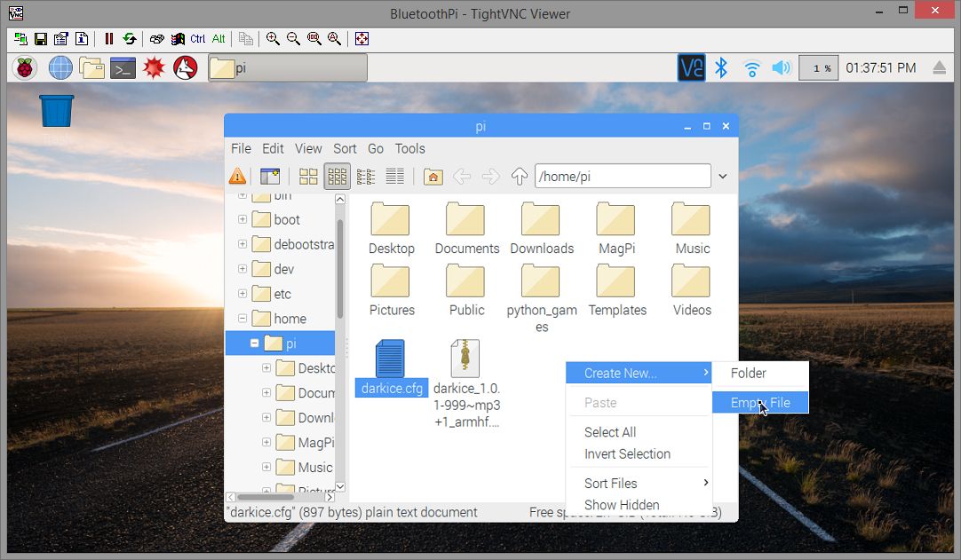This screenshot has width=961, height=560.
Task: Show TightVNC connection info
Action: click(x=81, y=39)
